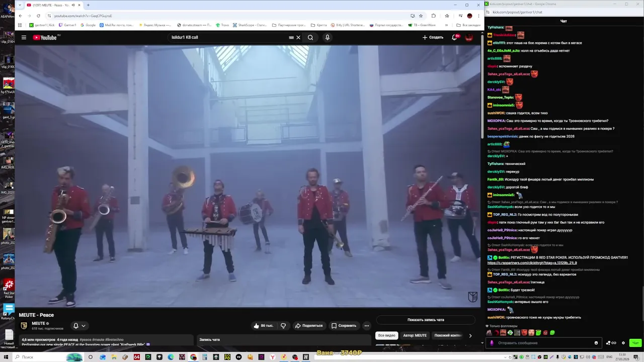The image size is (644, 362).
Task: Run search with the magnifier button
Action: (310, 37)
